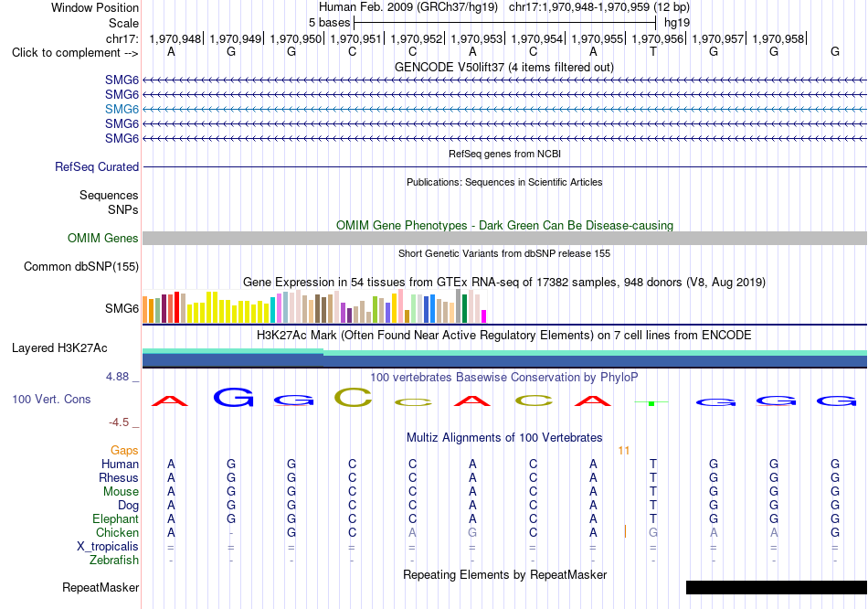This screenshot has height=609, width=868.
Task: Click the Dog species label
Action: click(129, 506)
